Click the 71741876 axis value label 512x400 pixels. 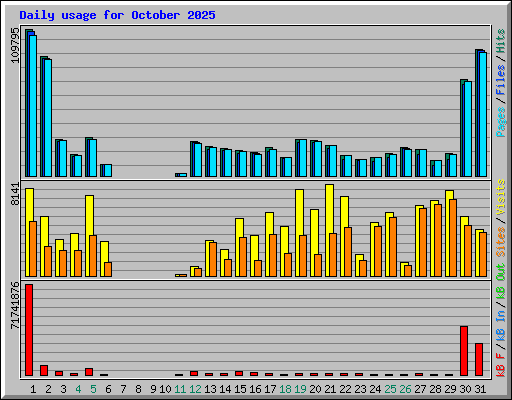tap(15, 305)
